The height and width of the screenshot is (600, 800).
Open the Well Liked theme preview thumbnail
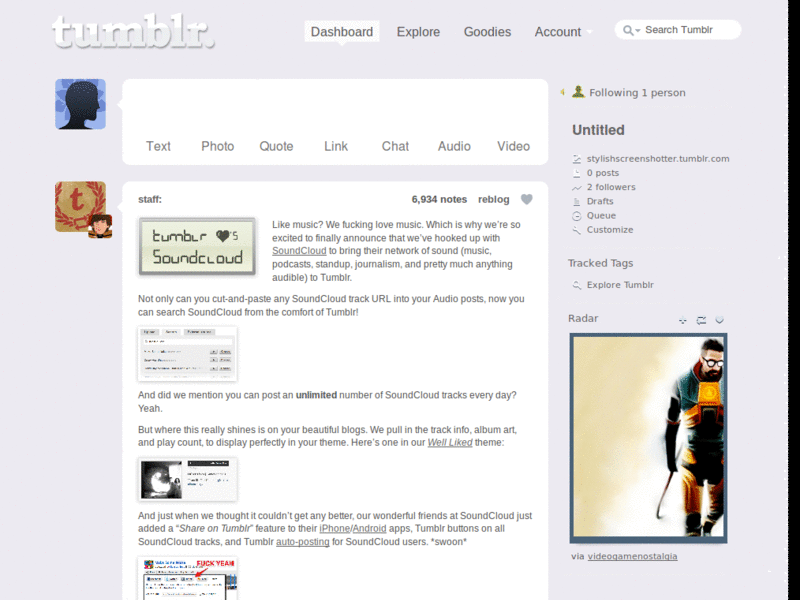tap(187, 479)
